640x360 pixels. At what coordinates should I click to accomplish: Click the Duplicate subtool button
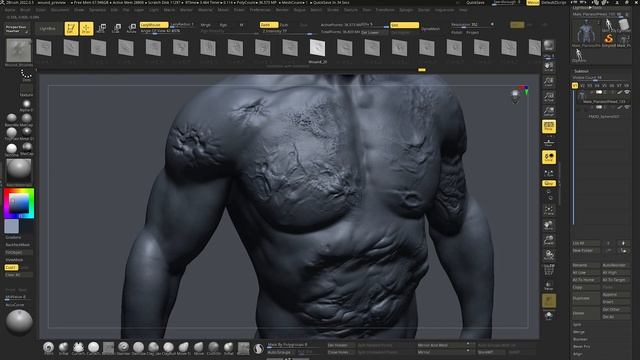[x=586, y=298]
